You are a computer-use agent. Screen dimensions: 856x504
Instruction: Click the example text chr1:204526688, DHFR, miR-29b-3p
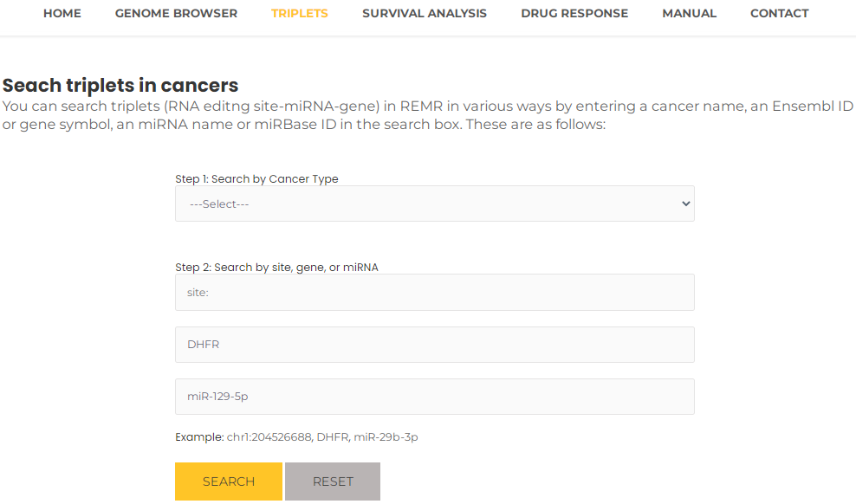point(322,437)
